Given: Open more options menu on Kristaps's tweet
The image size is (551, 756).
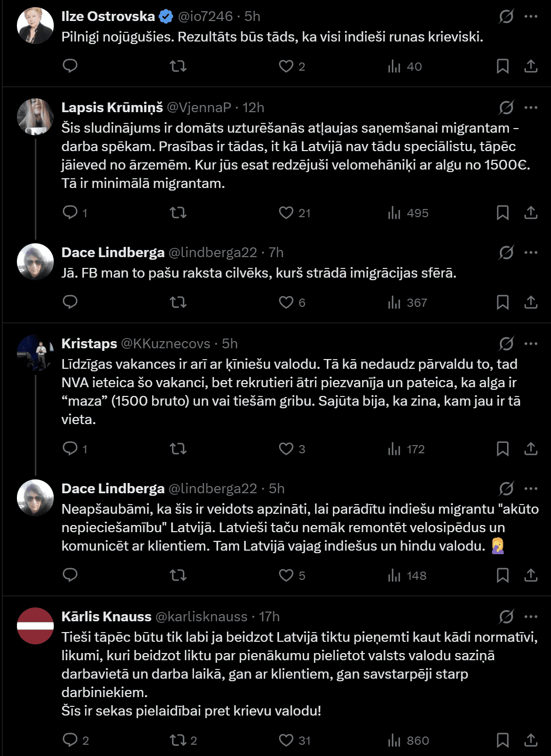Looking at the screenshot, I should click(531, 343).
